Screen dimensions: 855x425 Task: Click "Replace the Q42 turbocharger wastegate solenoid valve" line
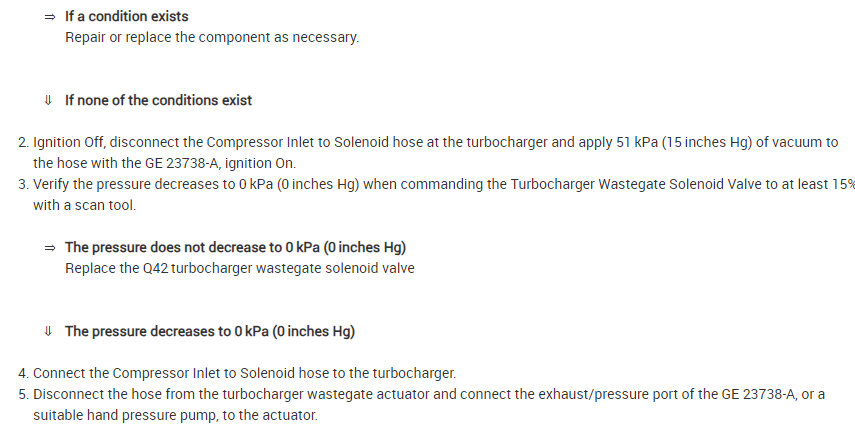pos(239,268)
